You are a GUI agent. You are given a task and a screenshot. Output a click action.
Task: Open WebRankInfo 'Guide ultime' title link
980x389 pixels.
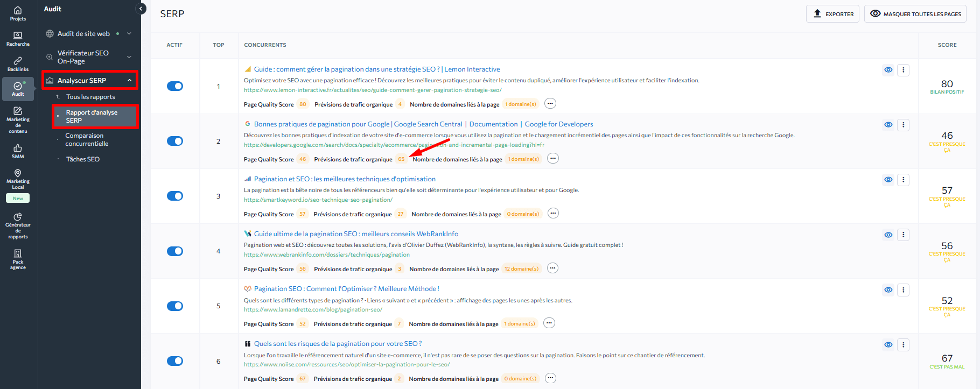click(x=356, y=234)
